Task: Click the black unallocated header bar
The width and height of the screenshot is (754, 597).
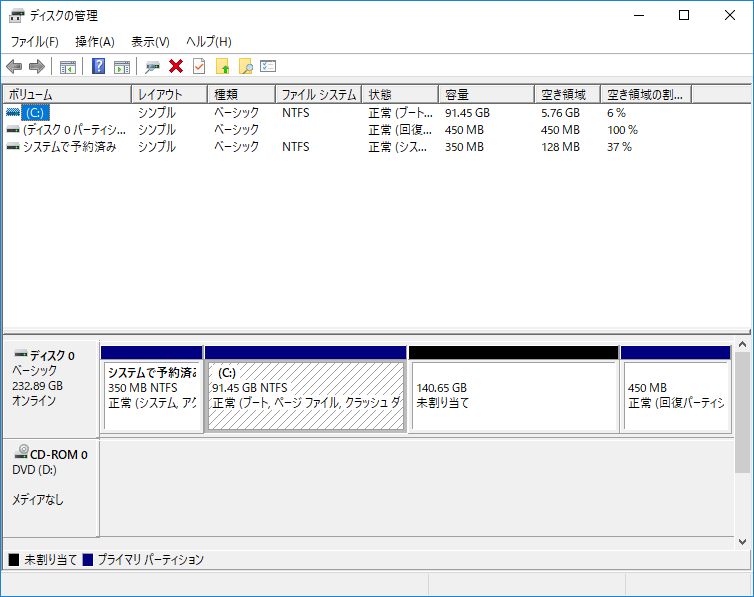Action: 513,352
